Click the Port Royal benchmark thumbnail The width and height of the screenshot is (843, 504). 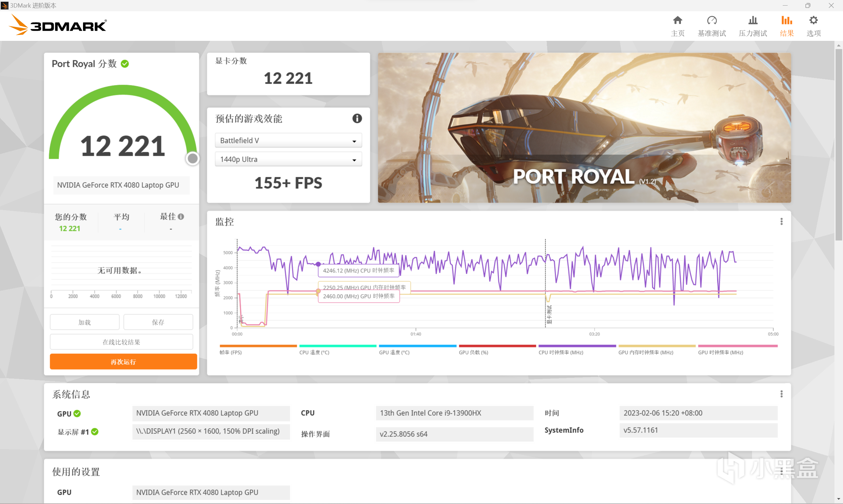(x=584, y=127)
